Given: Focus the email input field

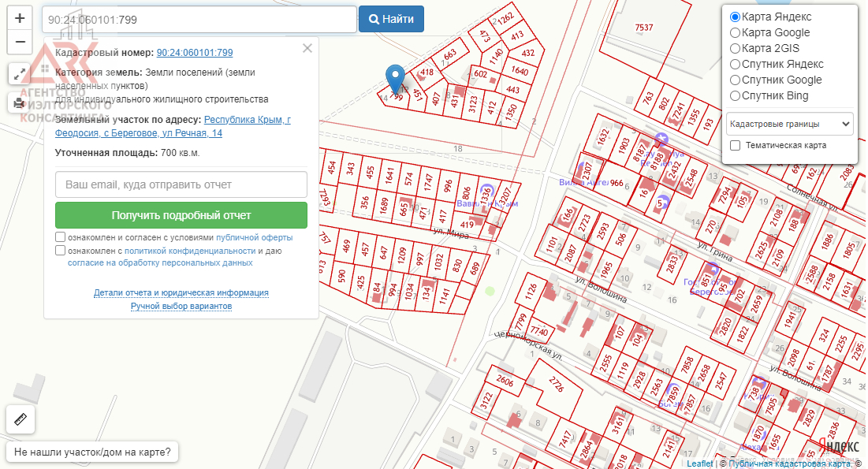Looking at the screenshot, I should [181, 184].
